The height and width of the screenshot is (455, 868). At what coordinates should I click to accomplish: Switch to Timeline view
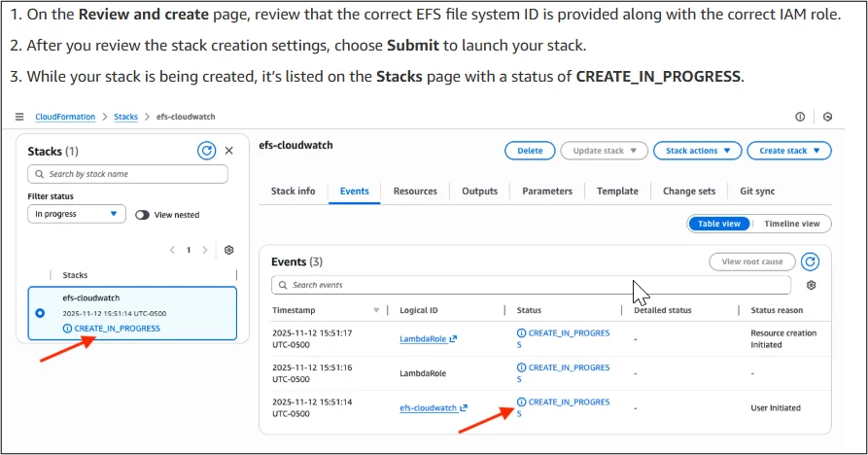tap(791, 224)
